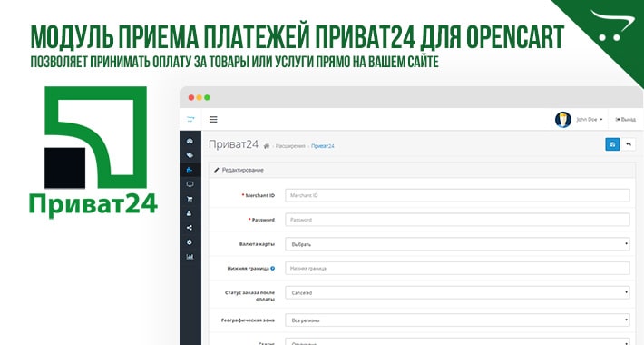Focus the Password input field
Screen dimensions: 644x345
tap(457, 220)
